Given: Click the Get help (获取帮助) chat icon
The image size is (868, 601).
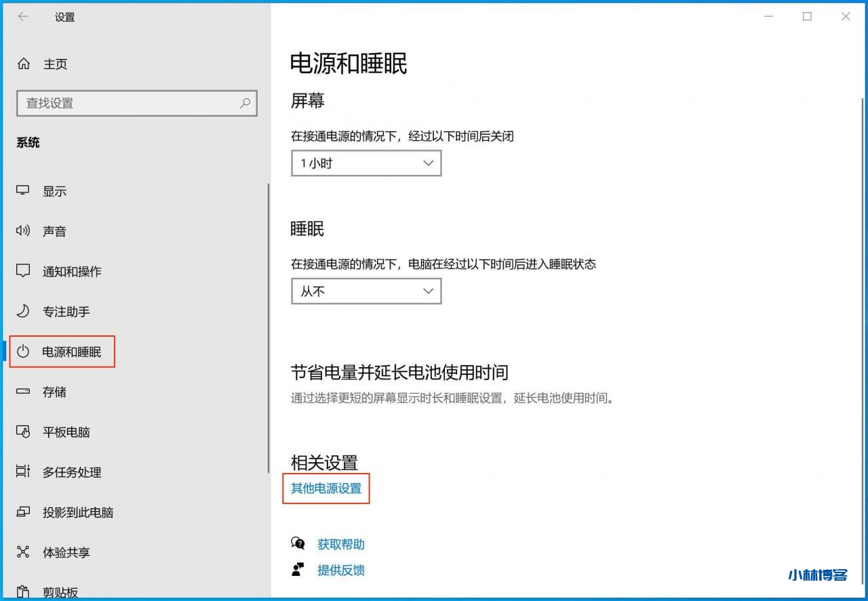Looking at the screenshot, I should [x=298, y=543].
